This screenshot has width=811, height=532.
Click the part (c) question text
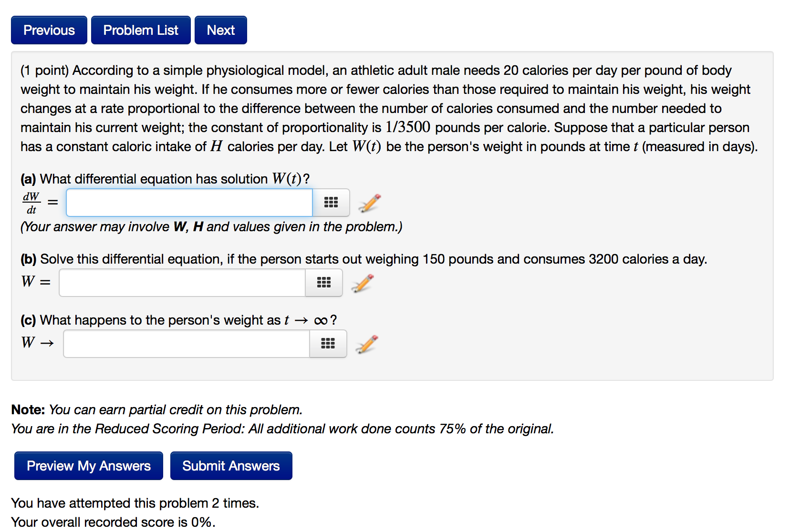pos(179,320)
